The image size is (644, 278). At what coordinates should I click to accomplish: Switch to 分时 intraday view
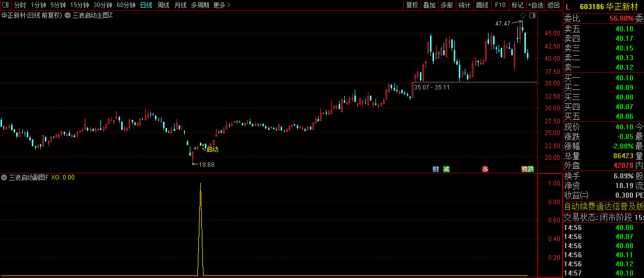[20, 5]
